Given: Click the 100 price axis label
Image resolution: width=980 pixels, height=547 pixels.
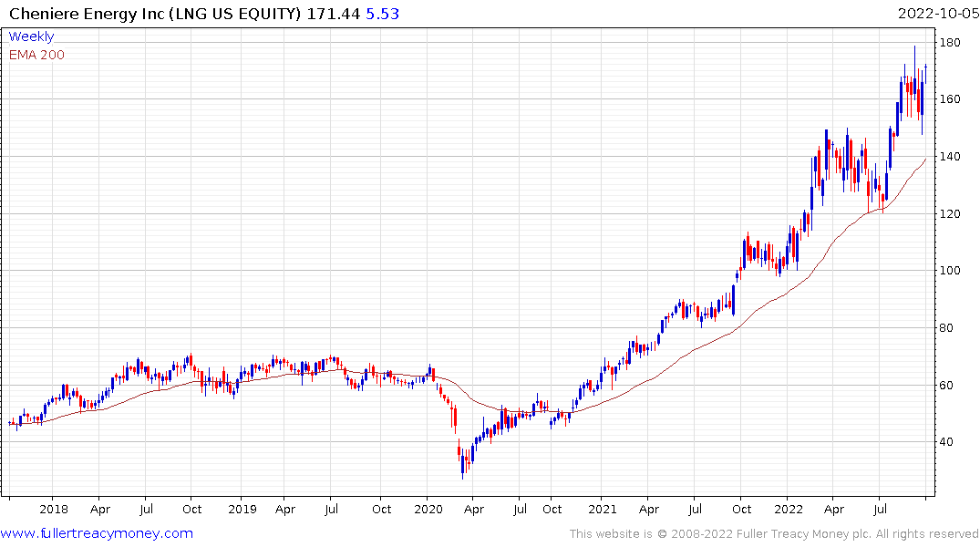Looking at the screenshot, I should point(950,271).
